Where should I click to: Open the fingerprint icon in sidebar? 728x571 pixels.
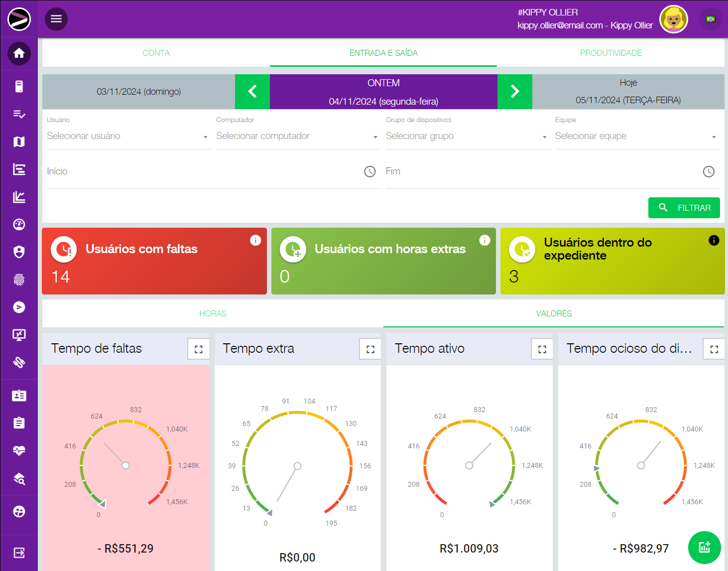click(19, 280)
